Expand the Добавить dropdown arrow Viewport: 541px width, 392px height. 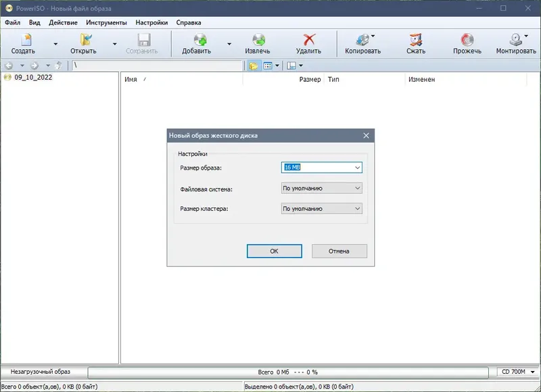pos(229,44)
